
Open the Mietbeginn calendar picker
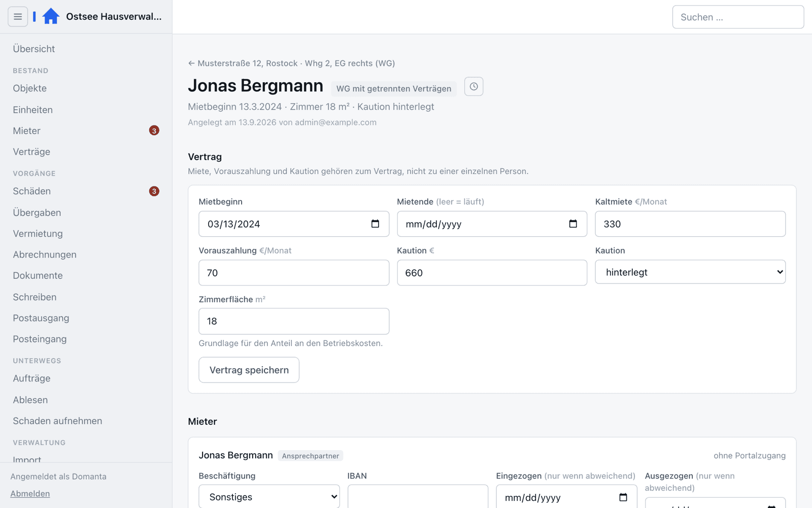click(375, 224)
